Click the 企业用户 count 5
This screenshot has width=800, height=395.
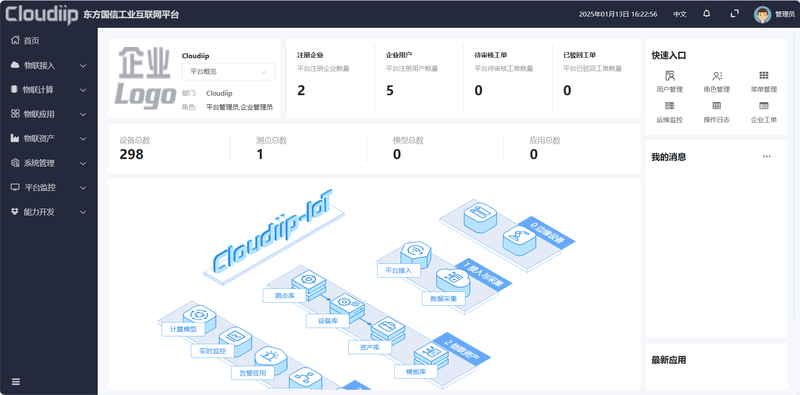(x=390, y=90)
